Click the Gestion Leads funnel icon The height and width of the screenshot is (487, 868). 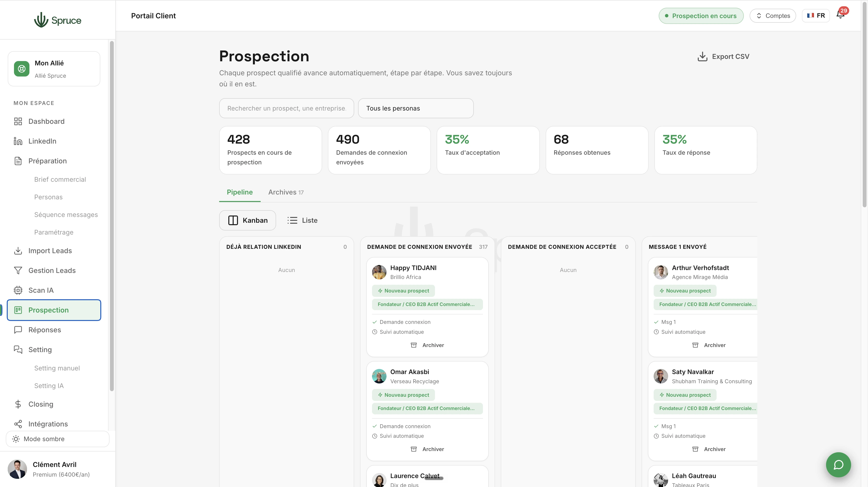[18, 271]
